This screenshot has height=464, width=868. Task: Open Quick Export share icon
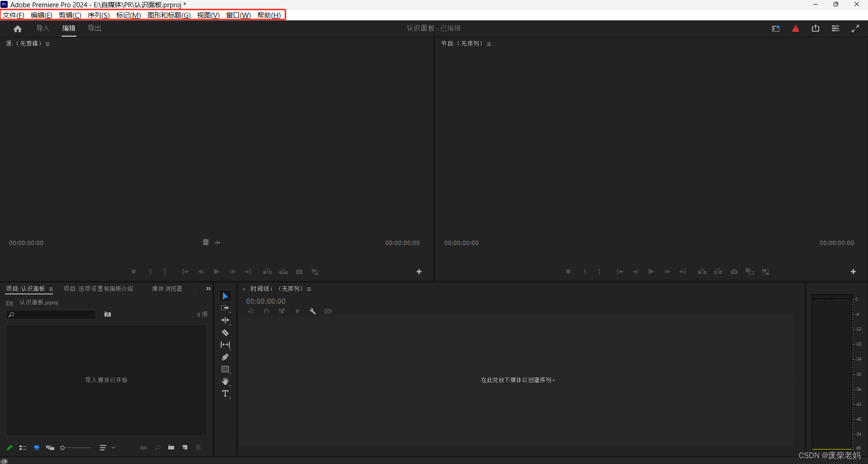[816, 28]
